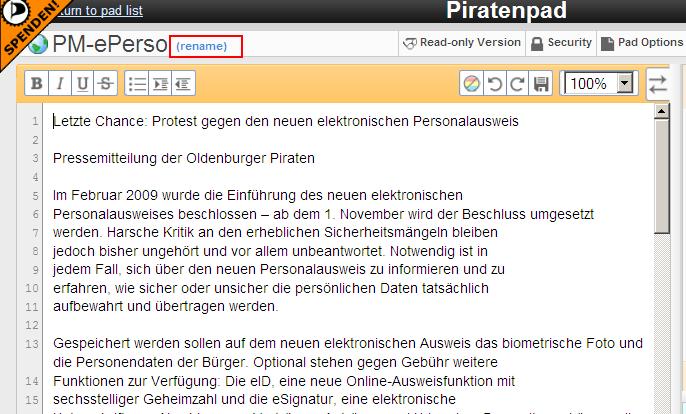Toggle bold formatting

(36, 83)
